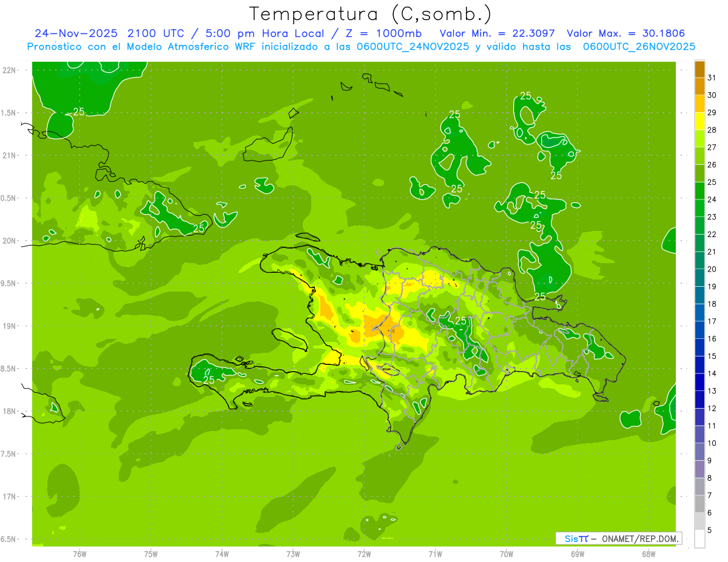Click longitude axis label '75W'
The height and width of the screenshot is (562, 728).
click(150, 554)
